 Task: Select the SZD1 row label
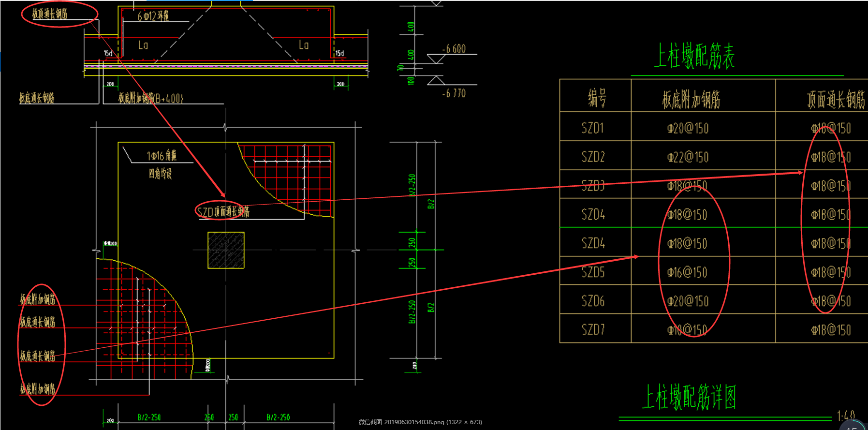[x=592, y=128]
